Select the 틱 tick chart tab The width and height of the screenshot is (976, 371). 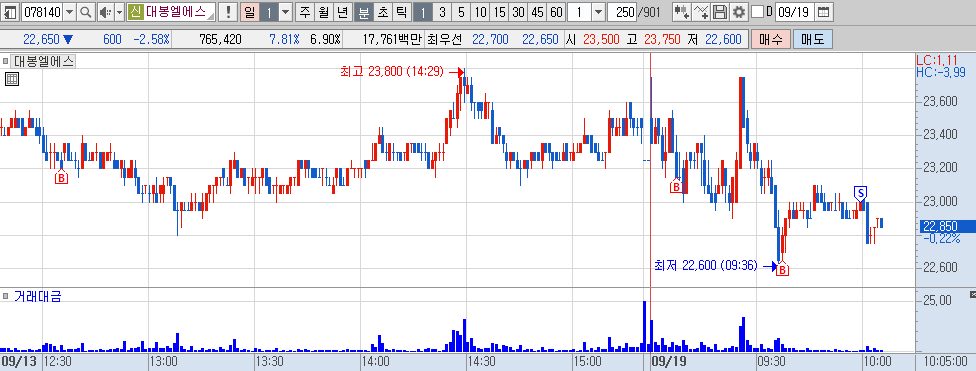click(x=402, y=11)
